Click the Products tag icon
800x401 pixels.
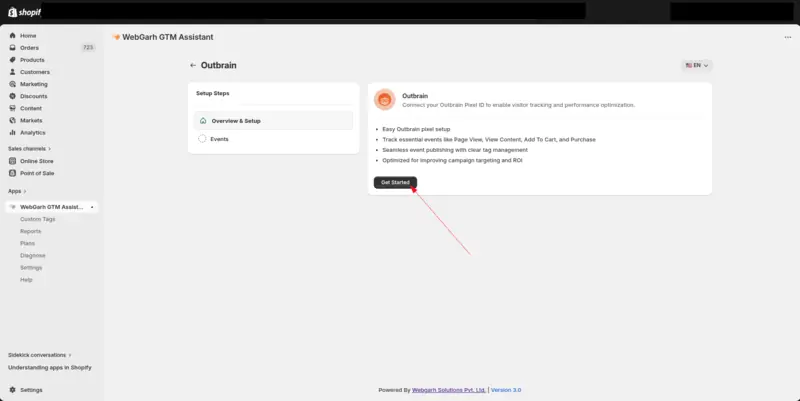click(13, 60)
